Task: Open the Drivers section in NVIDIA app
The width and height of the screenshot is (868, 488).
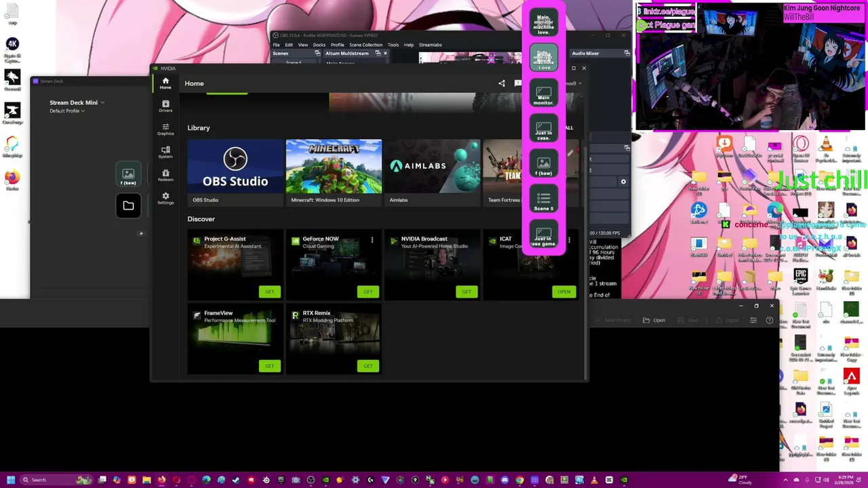Action: (165, 106)
